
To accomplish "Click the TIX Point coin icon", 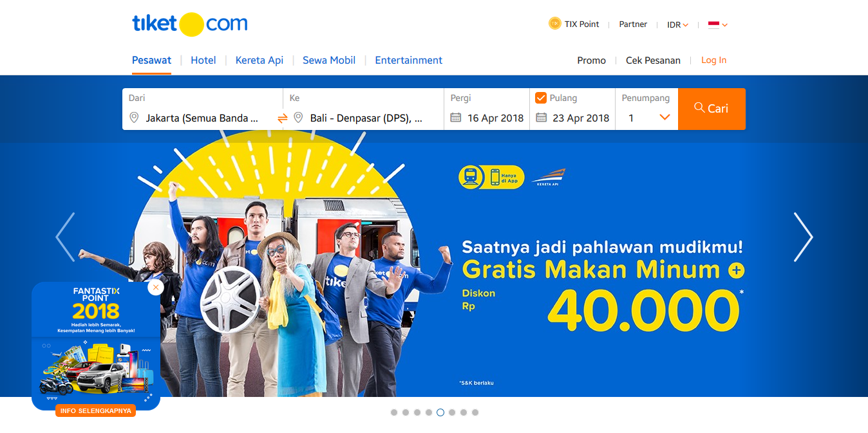I will coord(554,24).
